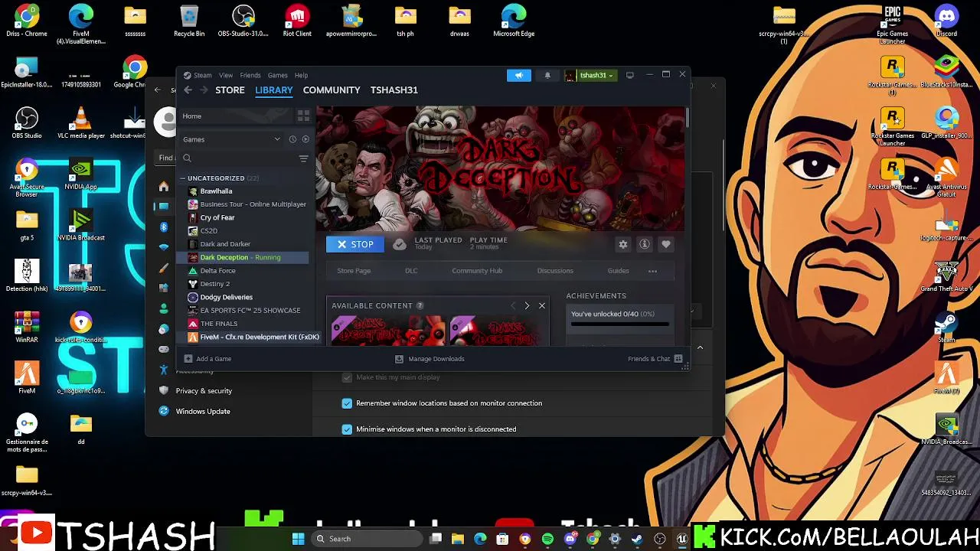This screenshot has width=980, height=551.
Task: Open Spotify from the taskbar
Action: pyautogui.click(x=547, y=540)
